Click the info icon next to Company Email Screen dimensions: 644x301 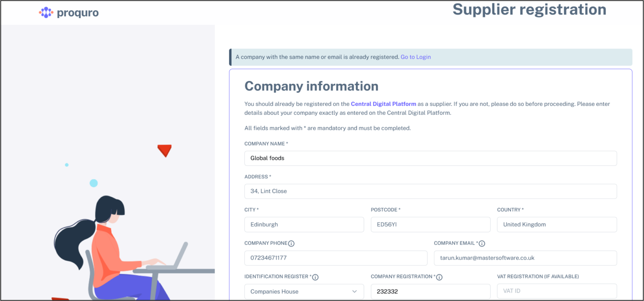point(482,243)
